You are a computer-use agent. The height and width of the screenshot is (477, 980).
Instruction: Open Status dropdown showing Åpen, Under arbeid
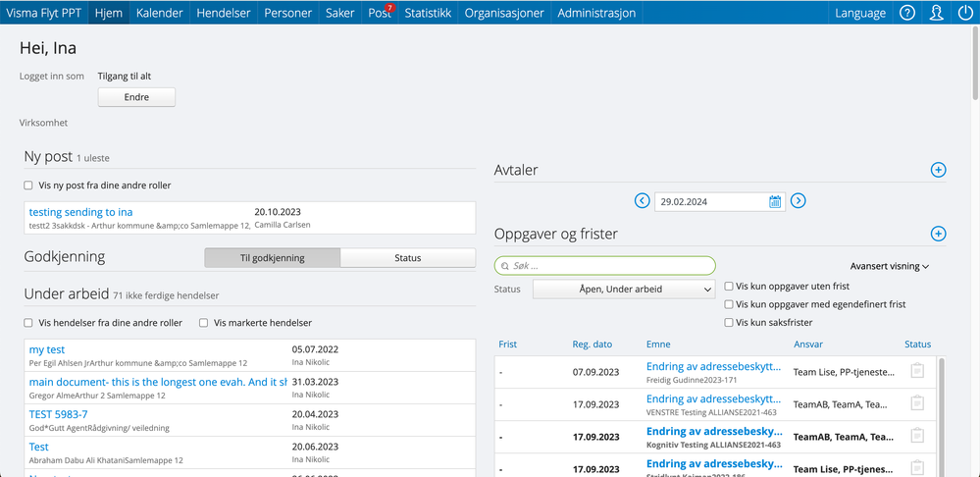coord(624,289)
